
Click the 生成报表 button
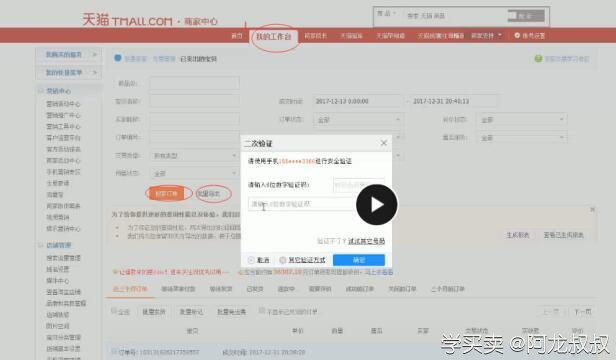pos(518,235)
